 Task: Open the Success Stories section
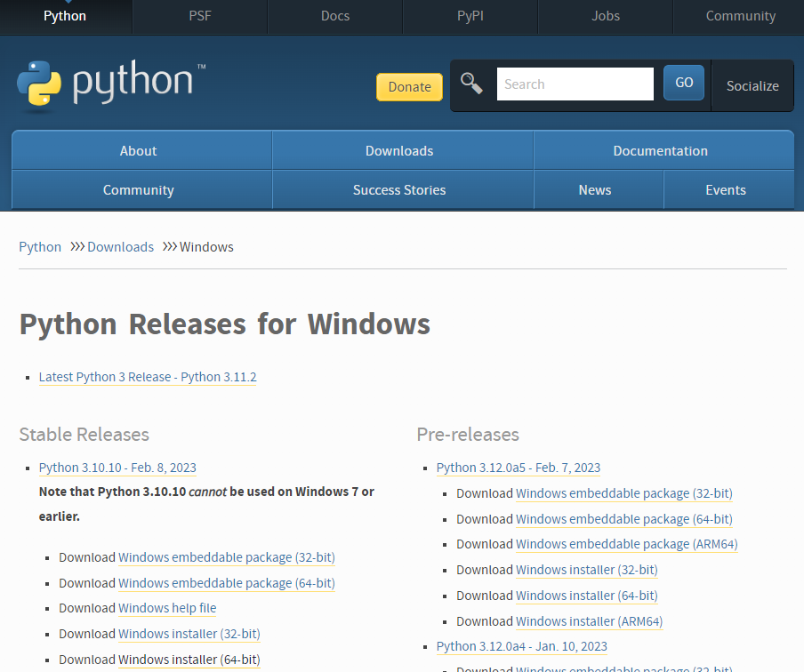[399, 189]
